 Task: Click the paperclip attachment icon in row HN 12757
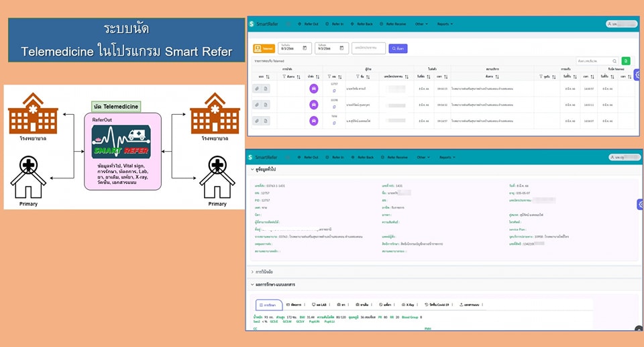point(257,89)
